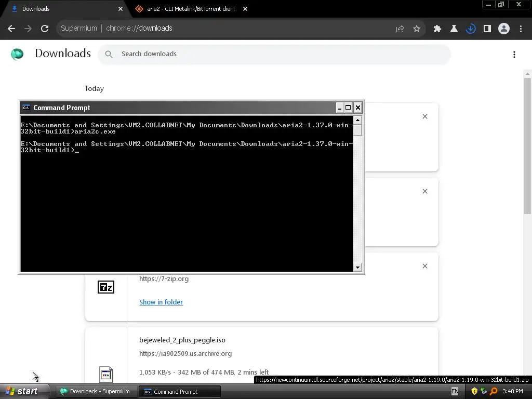Go back using the browser back arrow
Image resolution: width=532 pixels, height=399 pixels.
click(x=11, y=29)
